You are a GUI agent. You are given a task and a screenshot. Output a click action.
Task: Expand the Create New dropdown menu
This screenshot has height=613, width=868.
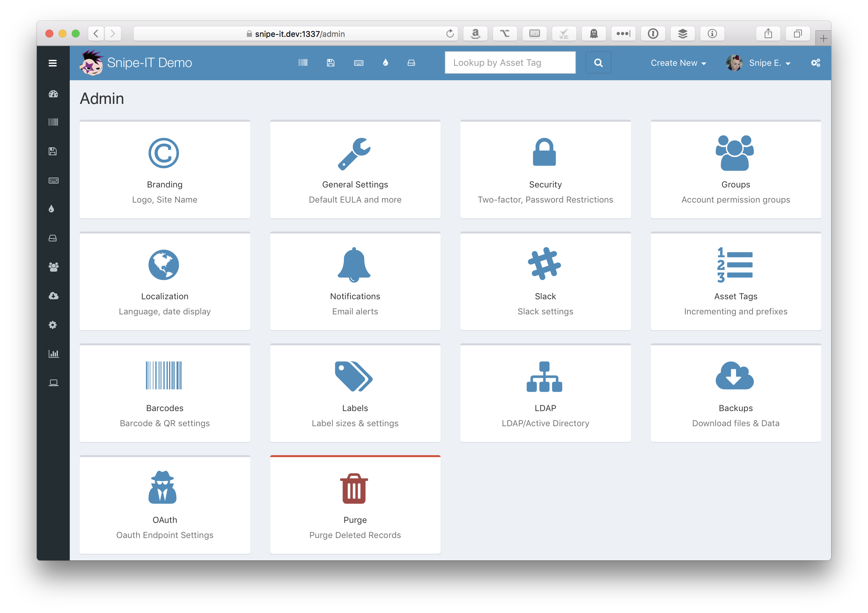click(x=677, y=63)
